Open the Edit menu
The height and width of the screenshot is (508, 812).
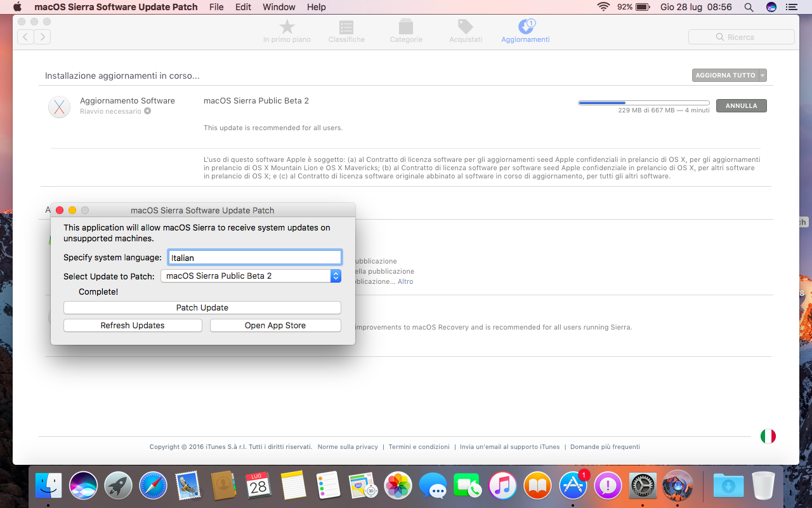point(243,7)
